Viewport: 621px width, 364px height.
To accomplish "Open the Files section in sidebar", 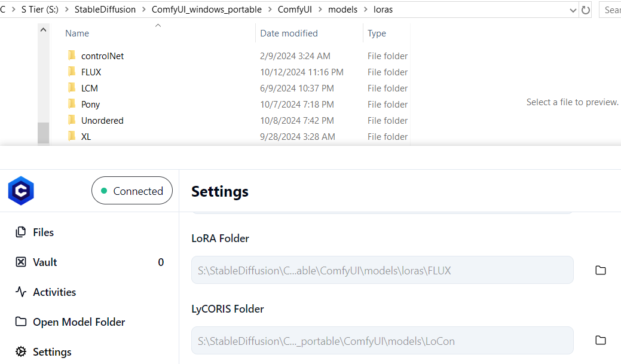I will (43, 233).
